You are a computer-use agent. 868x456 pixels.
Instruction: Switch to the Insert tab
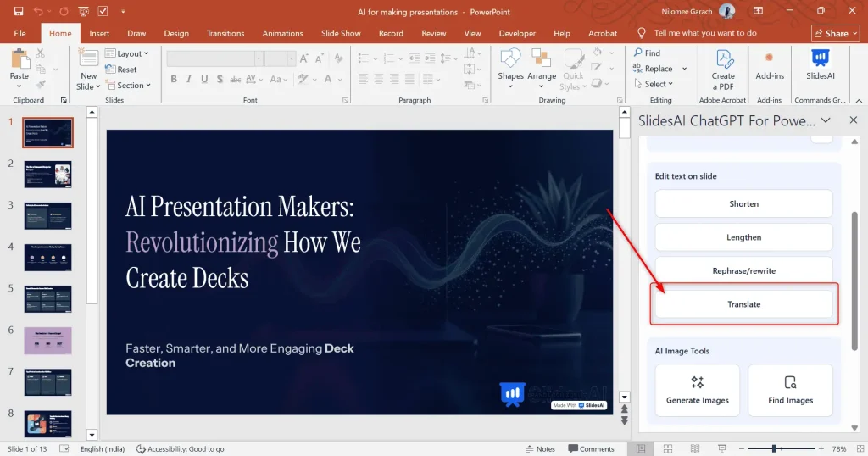pyautogui.click(x=99, y=33)
